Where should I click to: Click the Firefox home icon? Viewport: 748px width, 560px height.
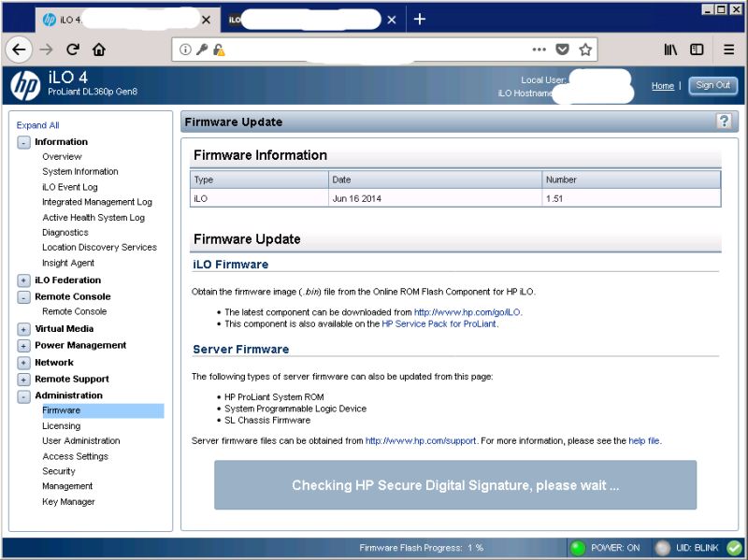click(x=98, y=49)
